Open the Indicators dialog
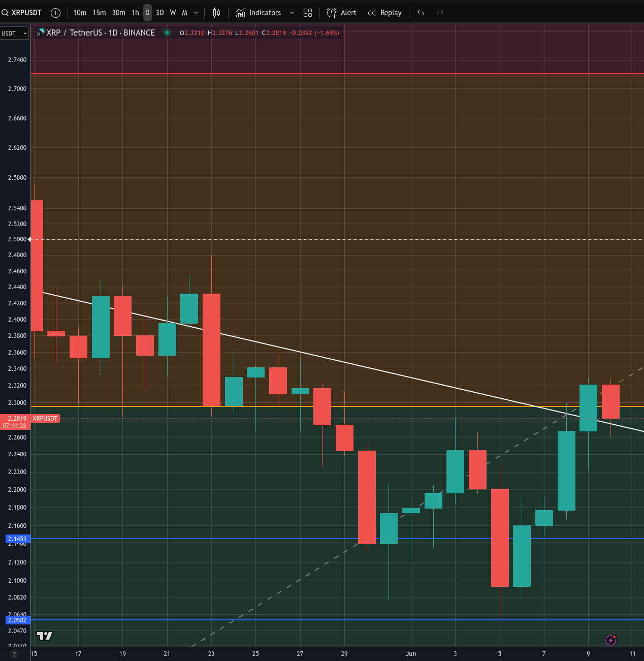 (x=259, y=13)
